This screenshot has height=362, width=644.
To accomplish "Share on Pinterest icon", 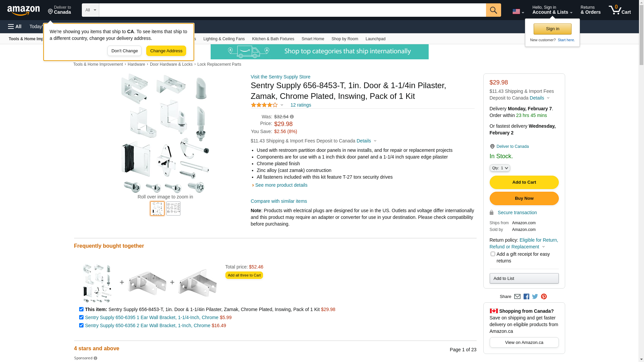I will tap(544, 297).
